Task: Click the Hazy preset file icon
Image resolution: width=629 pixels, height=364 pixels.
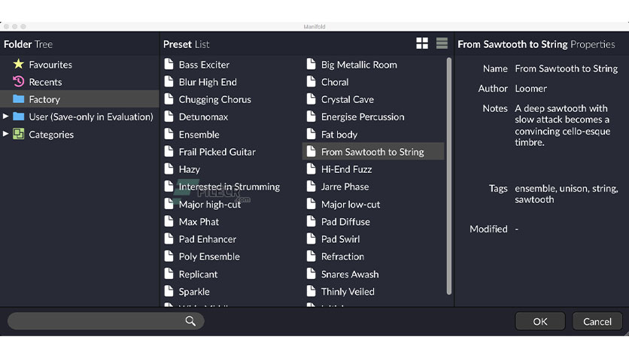Action: (169, 169)
